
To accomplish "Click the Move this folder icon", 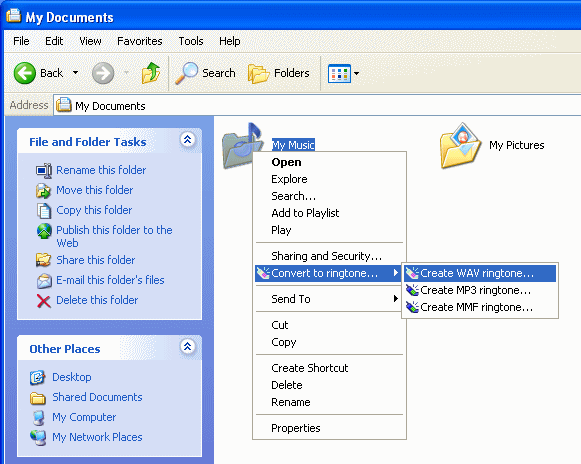I will (44, 190).
